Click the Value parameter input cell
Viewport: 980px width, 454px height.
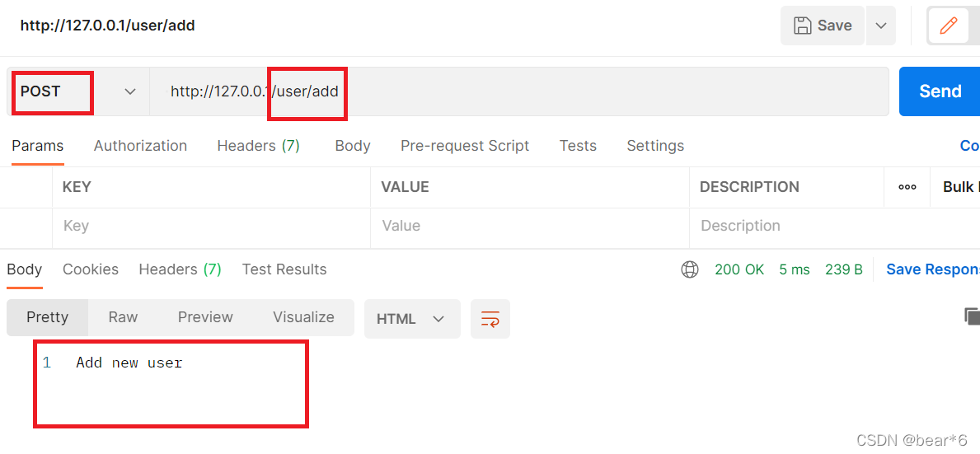click(530, 226)
